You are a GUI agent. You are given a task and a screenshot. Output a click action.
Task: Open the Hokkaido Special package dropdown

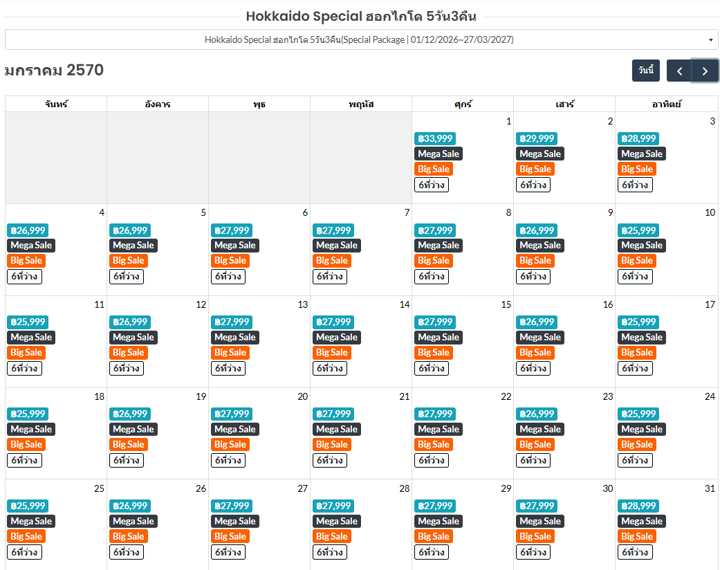(360, 40)
